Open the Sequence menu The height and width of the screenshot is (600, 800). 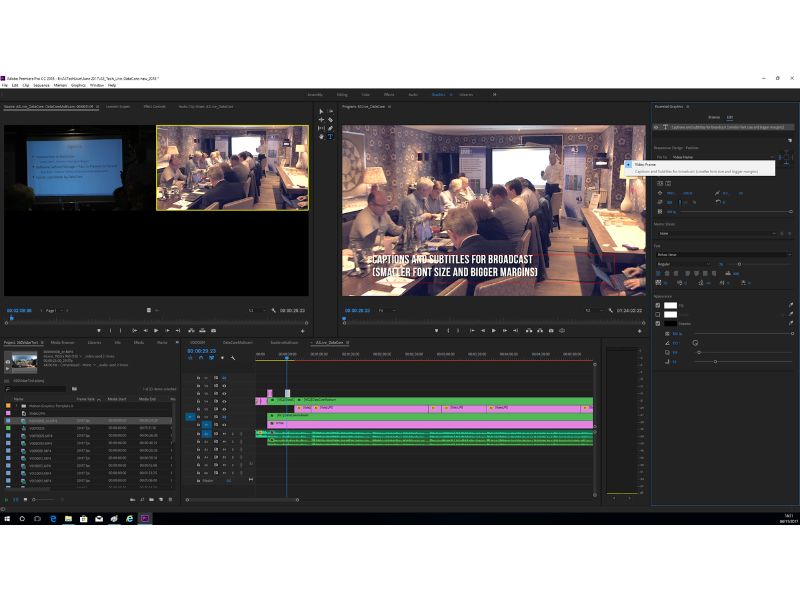tap(42, 85)
